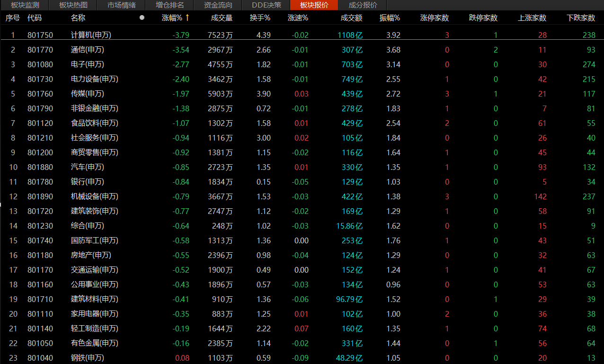Click the orange sort arrow beside 涨幅%

pyautogui.click(x=187, y=18)
